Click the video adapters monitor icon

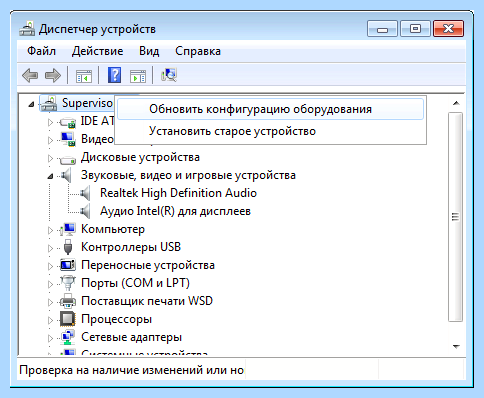68,139
